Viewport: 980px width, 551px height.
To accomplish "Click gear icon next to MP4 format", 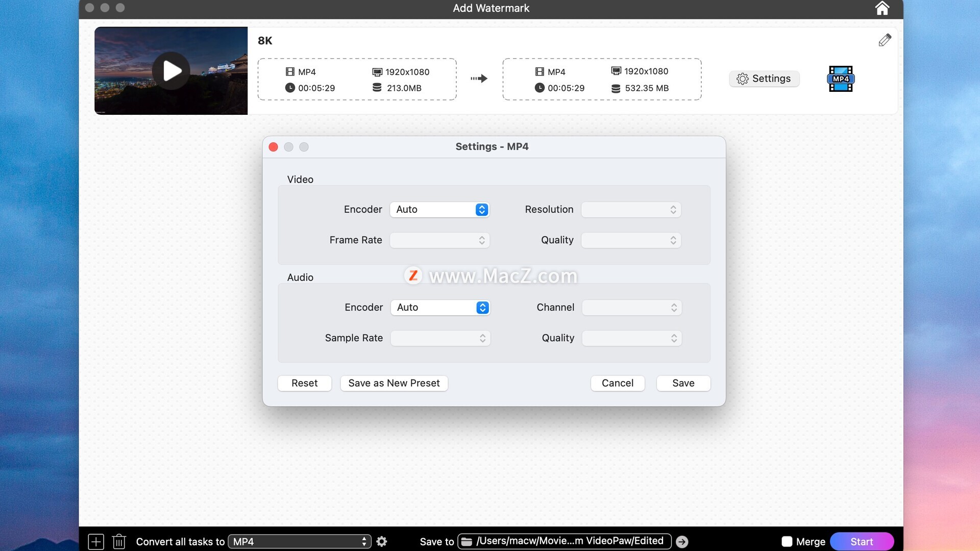I will (382, 541).
